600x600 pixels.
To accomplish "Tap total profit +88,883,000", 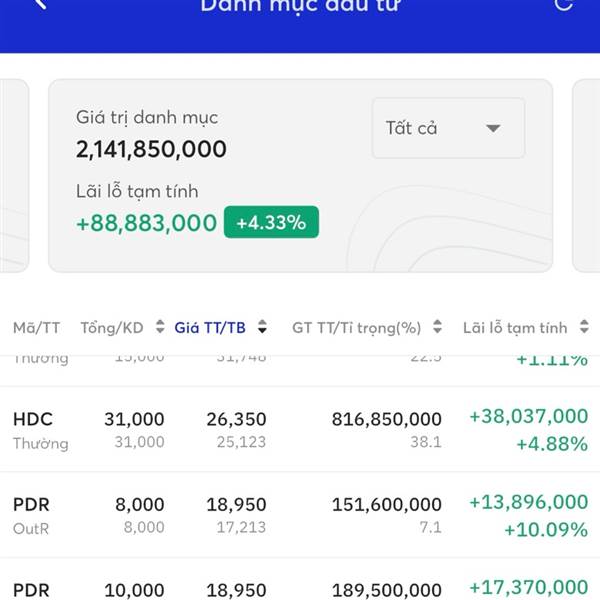I will pyautogui.click(x=147, y=223).
